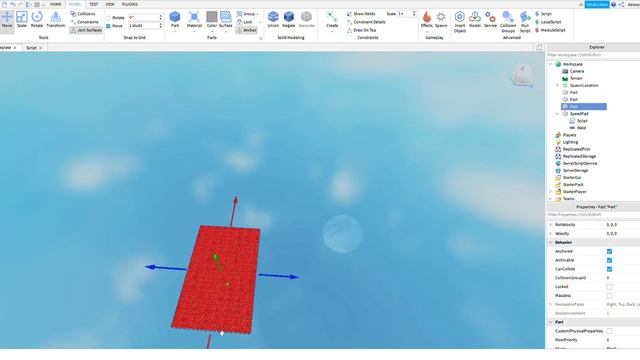Switch to the Script document tab

[31, 48]
